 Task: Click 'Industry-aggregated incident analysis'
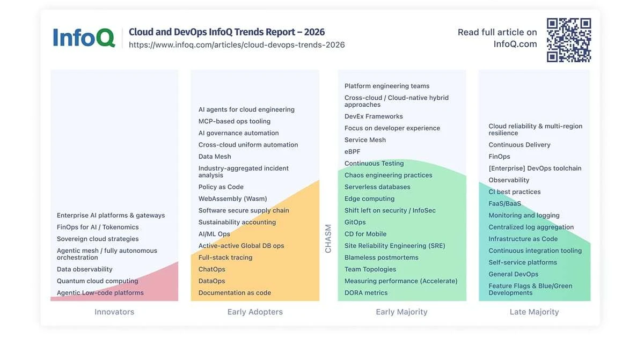[244, 172]
